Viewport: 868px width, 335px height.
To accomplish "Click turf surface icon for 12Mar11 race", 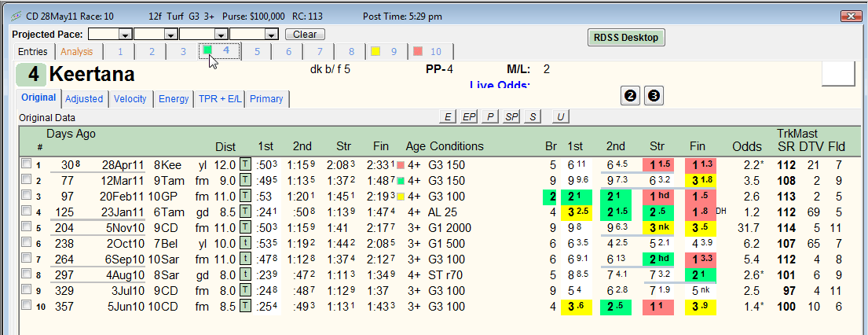I will pyautogui.click(x=245, y=180).
